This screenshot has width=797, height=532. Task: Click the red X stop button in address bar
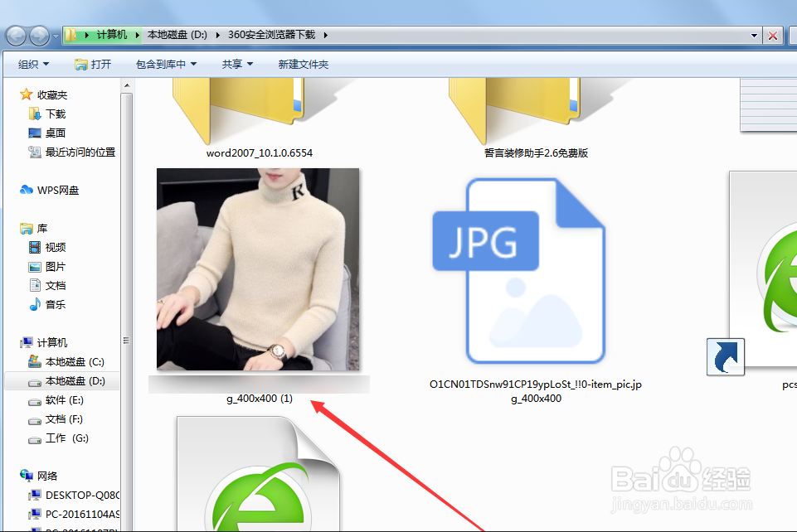[x=773, y=36]
